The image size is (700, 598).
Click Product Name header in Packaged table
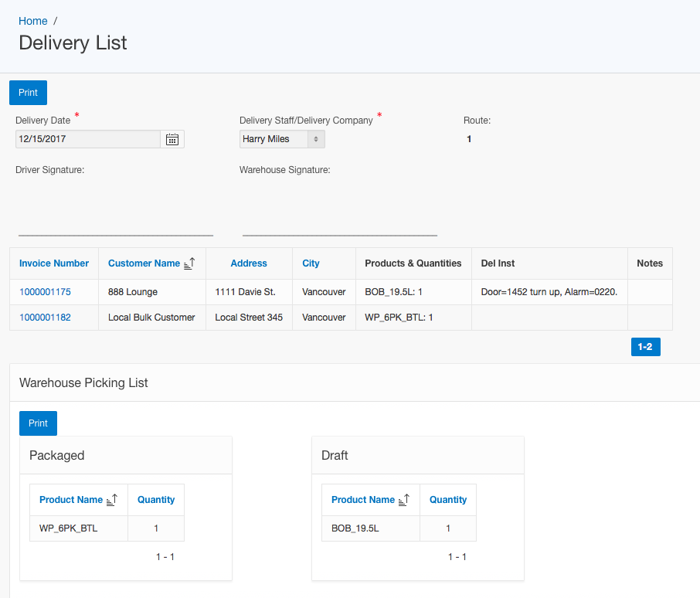click(71, 500)
